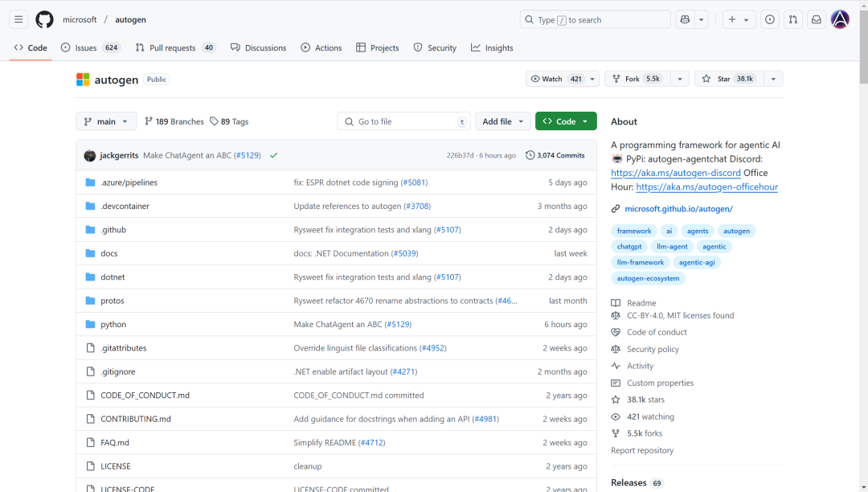
Task: Open the CONTRIBUTING.md file
Action: click(x=136, y=419)
